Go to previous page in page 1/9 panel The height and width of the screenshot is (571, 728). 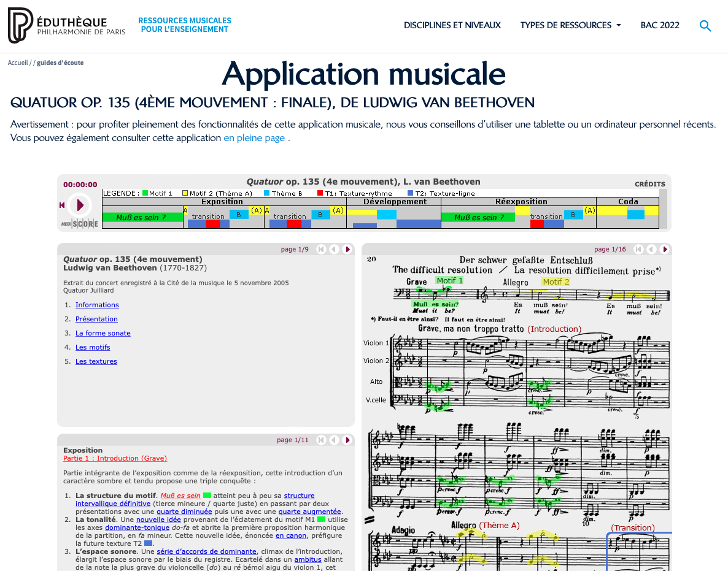coord(334,249)
